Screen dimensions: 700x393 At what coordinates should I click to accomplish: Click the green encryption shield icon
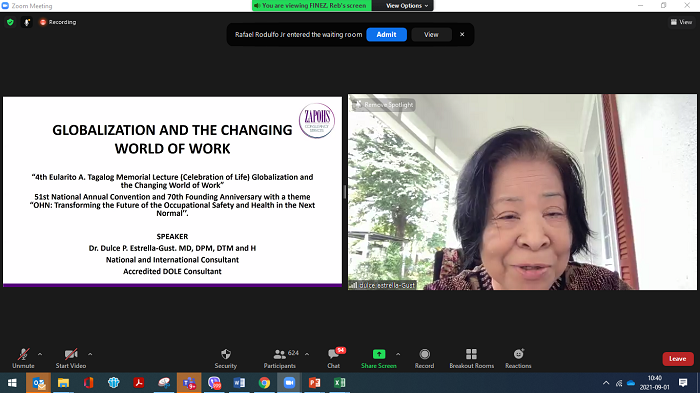tap(10, 22)
